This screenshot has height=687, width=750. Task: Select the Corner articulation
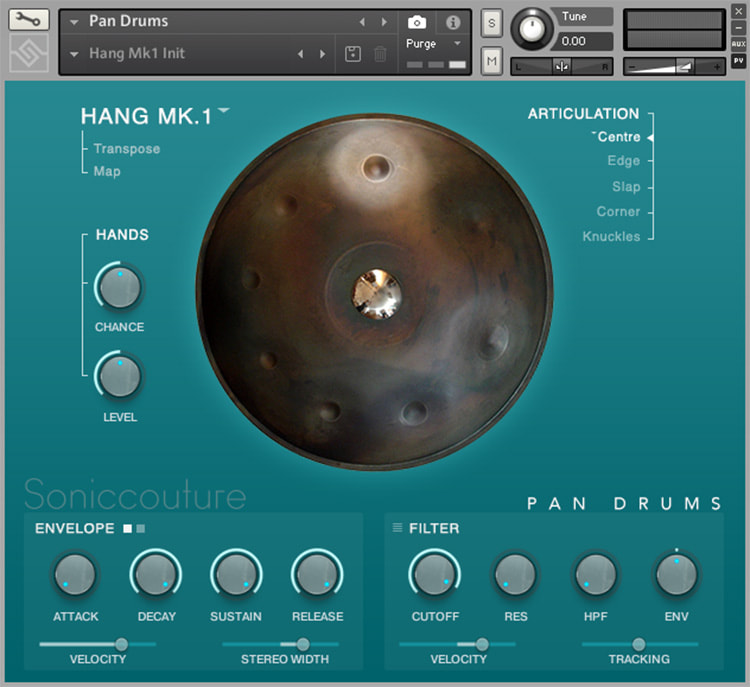pos(618,211)
